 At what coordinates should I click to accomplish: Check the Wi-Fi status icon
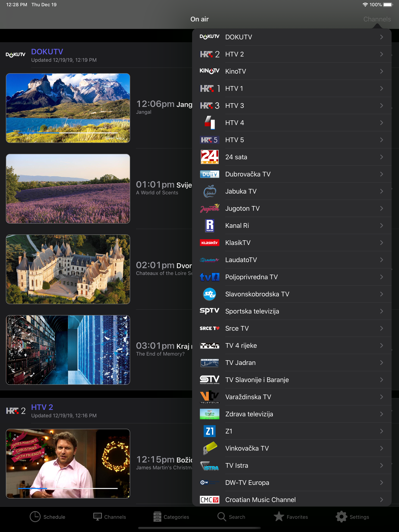coord(365,4)
